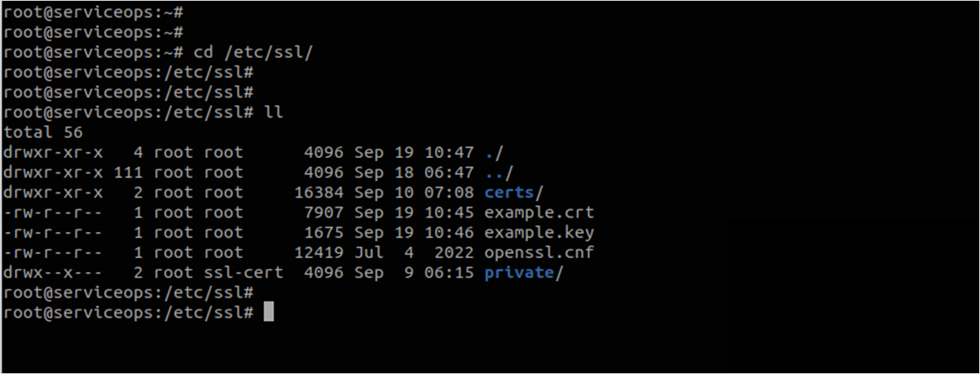Click the 111 link count for '../'
This screenshot has width=980, height=374.
pyautogui.click(x=125, y=172)
